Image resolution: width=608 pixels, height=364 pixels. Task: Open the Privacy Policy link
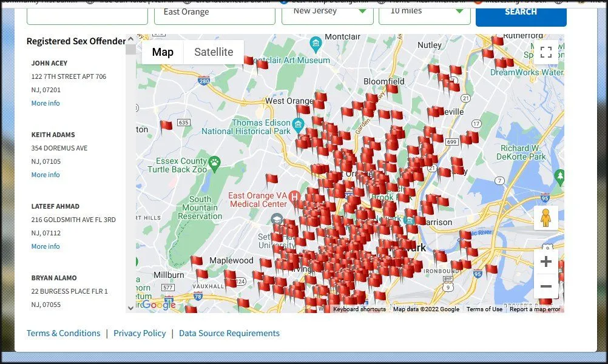coord(140,333)
